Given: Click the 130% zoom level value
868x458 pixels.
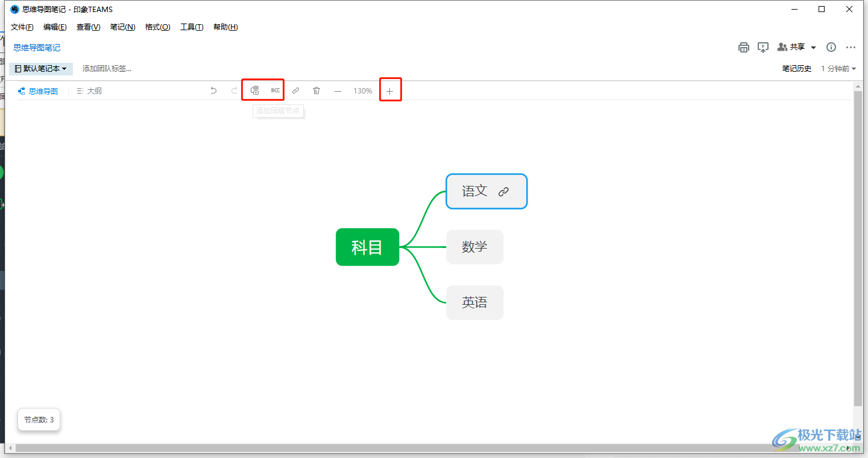Looking at the screenshot, I should (363, 91).
